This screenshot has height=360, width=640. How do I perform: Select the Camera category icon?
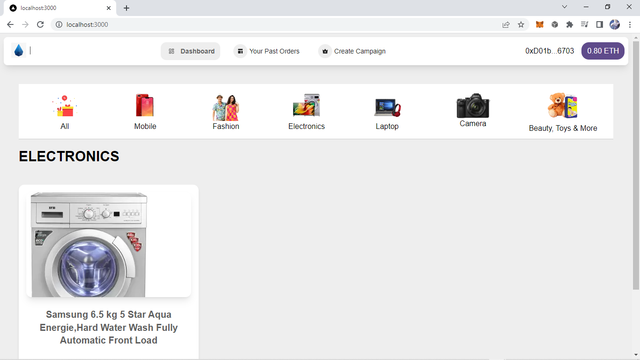473,105
